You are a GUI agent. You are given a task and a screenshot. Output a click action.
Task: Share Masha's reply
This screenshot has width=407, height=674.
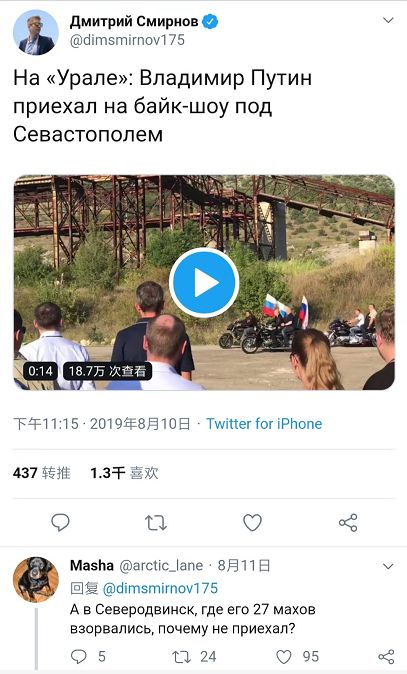pyautogui.click(x=386, y=656)
